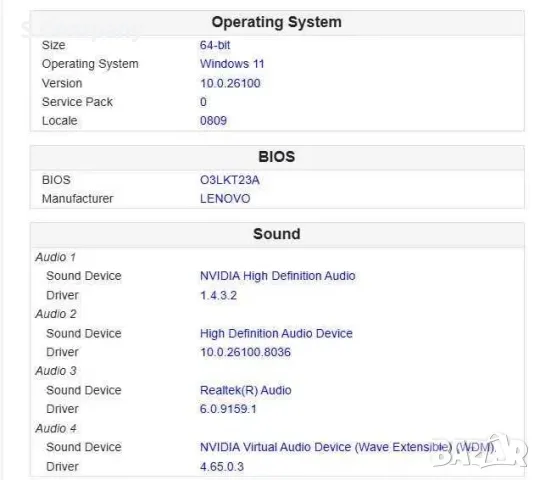Click NVIDIA High Definition Audio entry
The image size is (540, 480).
[278, 276]
